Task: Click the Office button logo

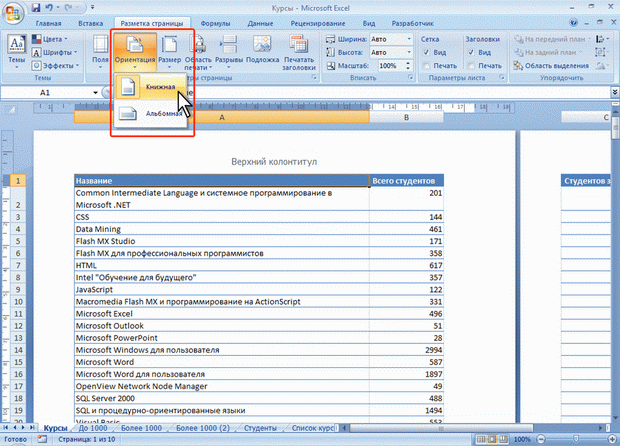Action: pyautogui.click(x=12, y=12)
